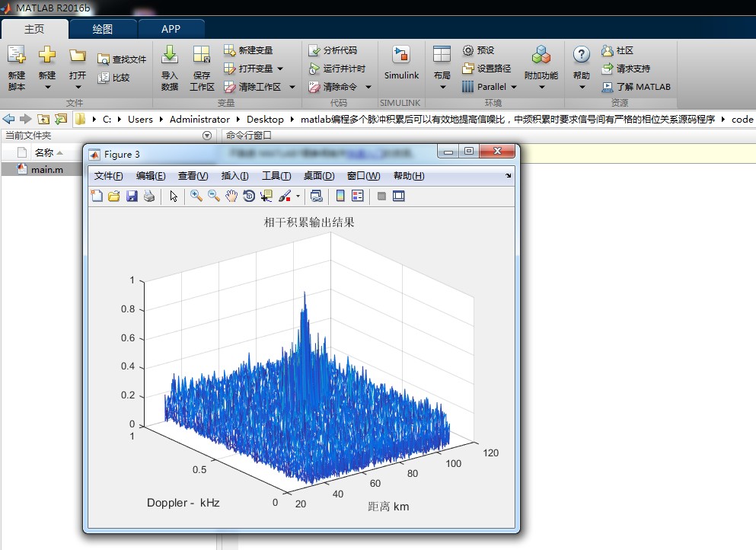Open the Brush color dropdown arrow
756x550 pixels.
click(x=298, y=196)
